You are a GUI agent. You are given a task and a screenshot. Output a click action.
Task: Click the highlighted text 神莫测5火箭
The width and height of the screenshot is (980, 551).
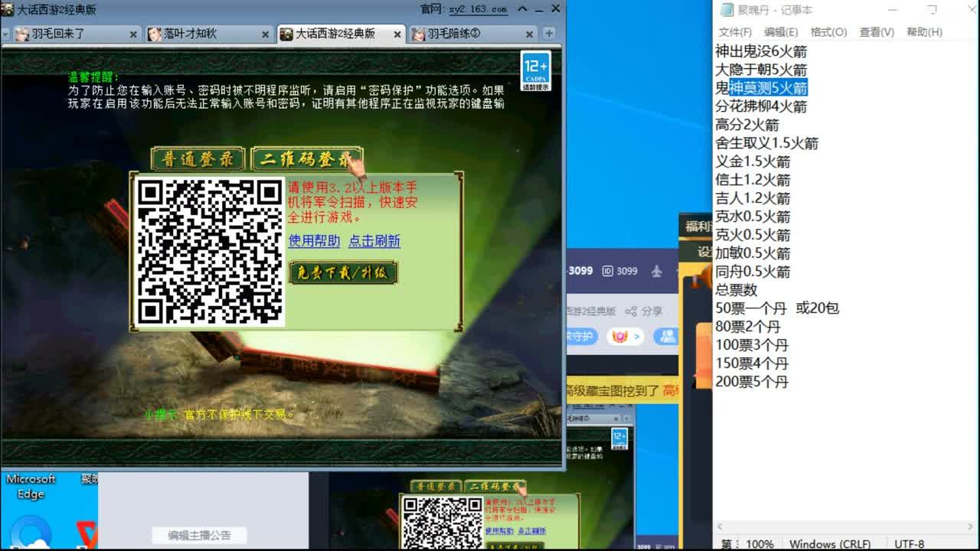point(768,88)
